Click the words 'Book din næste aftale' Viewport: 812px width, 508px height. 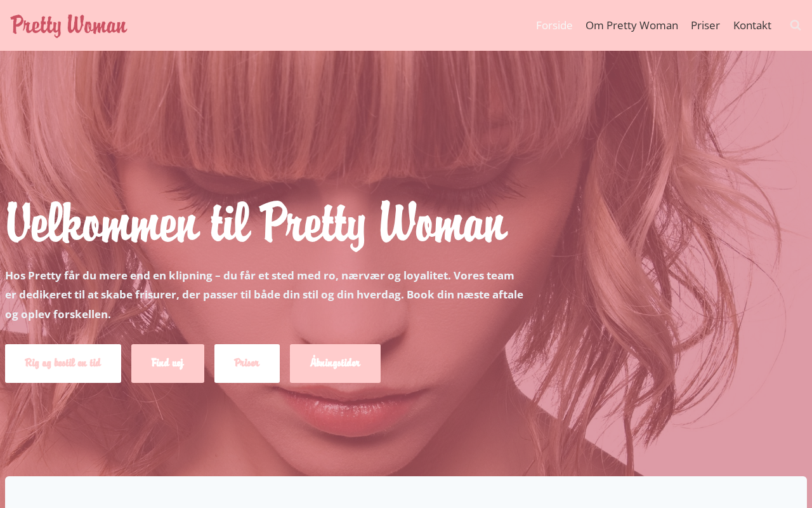coord(465,295)
